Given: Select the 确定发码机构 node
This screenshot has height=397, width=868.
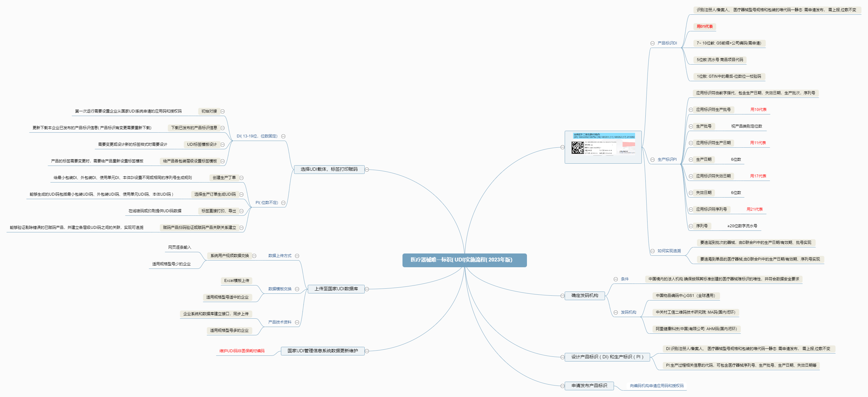Looking at the screenshot, I should tap(584, 296).
